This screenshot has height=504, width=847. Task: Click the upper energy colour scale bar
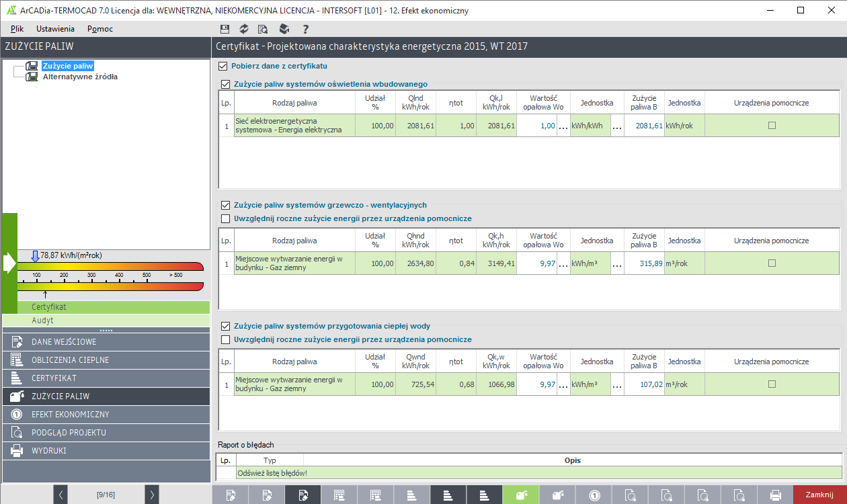point(110,267)
